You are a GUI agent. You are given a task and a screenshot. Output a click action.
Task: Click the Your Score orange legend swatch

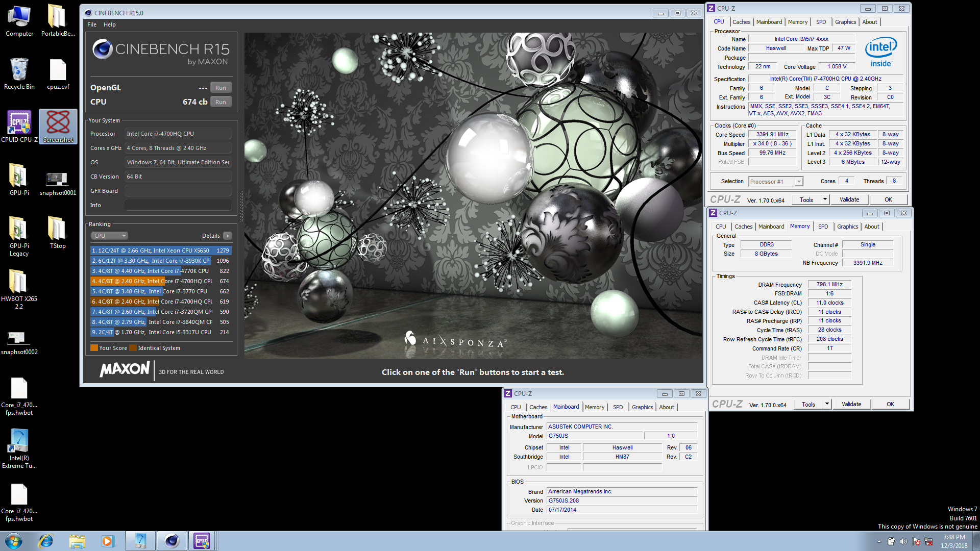tap(94, 348)
